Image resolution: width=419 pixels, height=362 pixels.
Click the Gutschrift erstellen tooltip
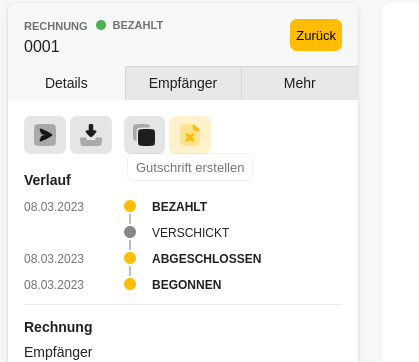coord(190,167)
